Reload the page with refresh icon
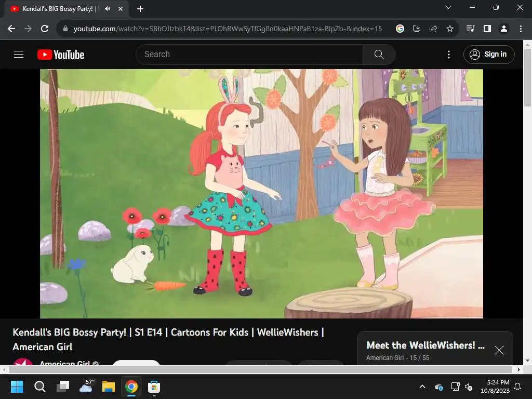This screenshot has height=399, width=532. (x=45, y=29)
